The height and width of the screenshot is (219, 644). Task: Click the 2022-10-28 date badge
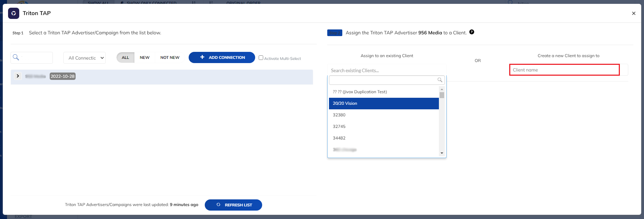tap(63, 76)
